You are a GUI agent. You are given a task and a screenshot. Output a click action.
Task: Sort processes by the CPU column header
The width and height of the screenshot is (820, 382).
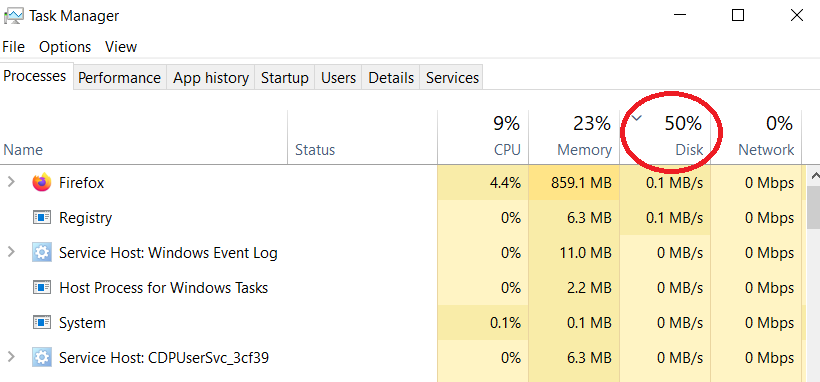pos(483,137)
